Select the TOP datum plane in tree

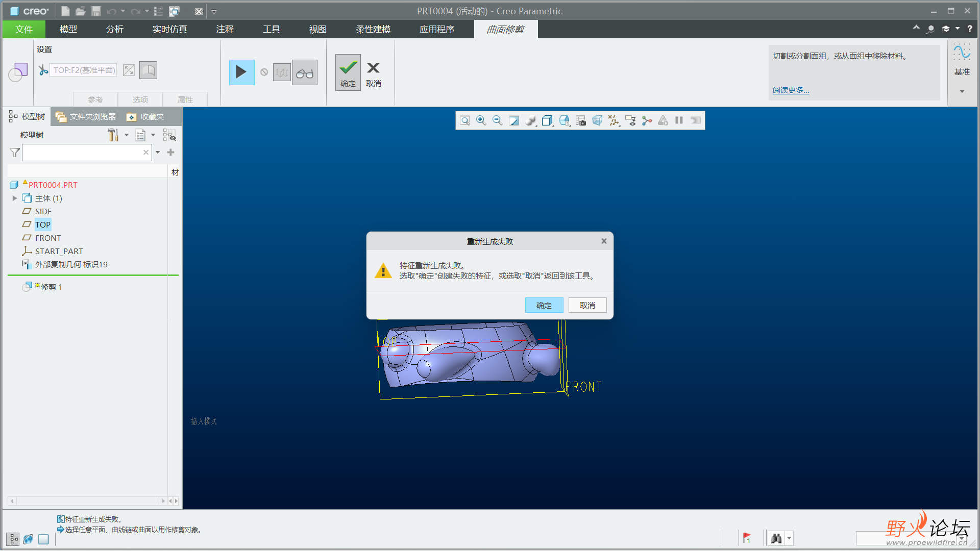coord(43,224)
